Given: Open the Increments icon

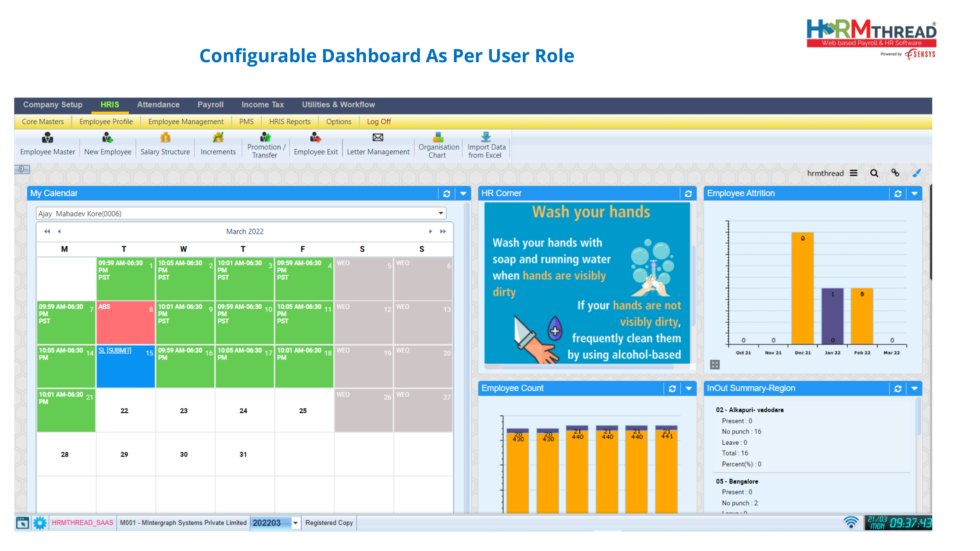Looking at the screenshot, I should coord(218,137).
